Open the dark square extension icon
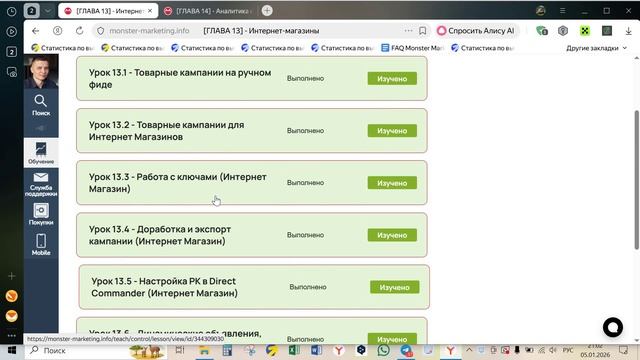Image resolution: width=640 pixels, height=360 pixels. pos(607,31)
